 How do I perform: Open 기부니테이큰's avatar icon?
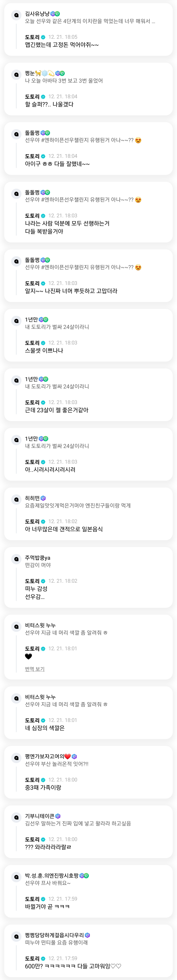click(16, 817)
